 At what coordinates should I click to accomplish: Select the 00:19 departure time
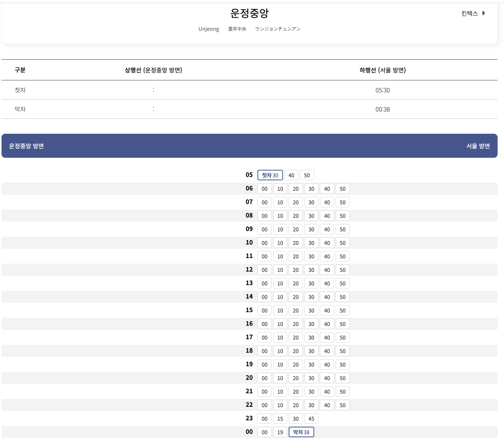point(280,432)
